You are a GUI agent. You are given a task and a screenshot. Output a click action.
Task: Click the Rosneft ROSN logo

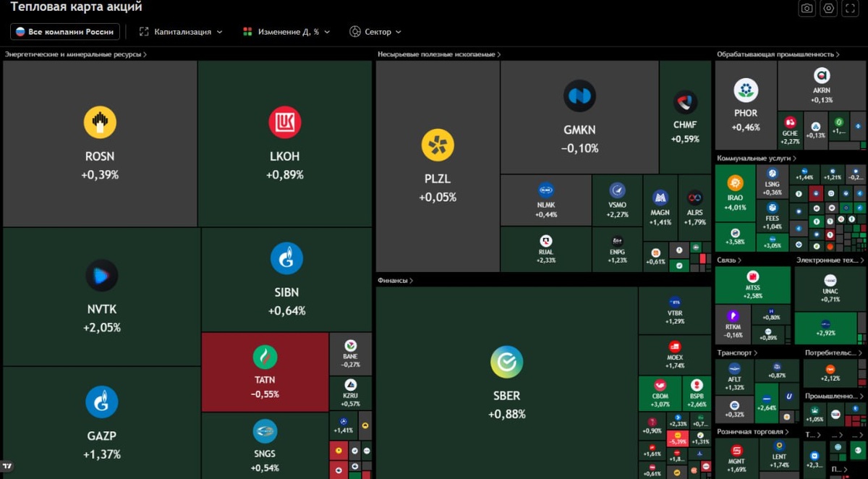[100, 122]
